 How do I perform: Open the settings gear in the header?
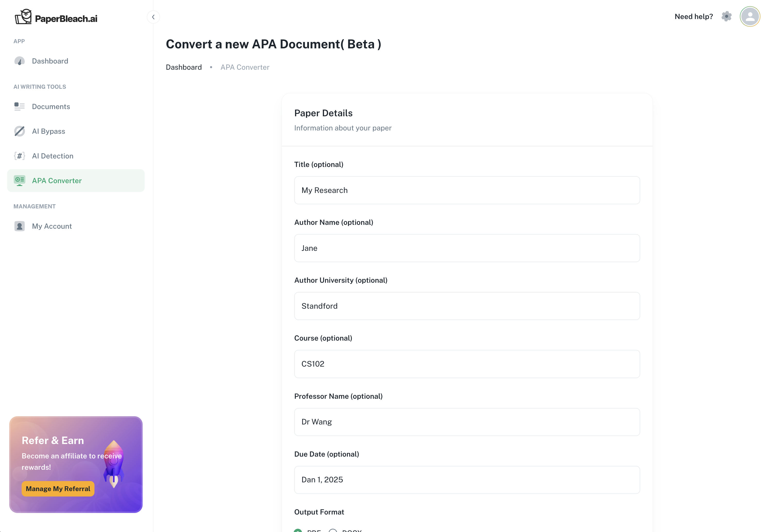[x=726, y=16]
